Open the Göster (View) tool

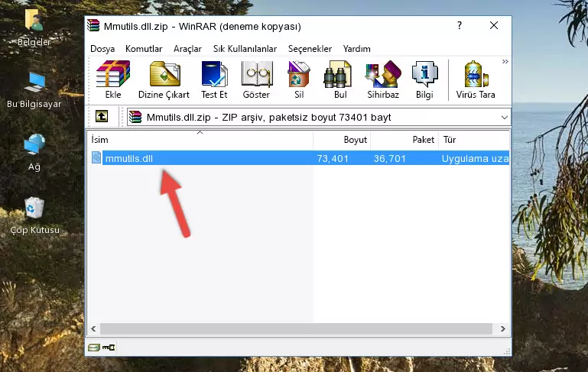point(256,79)
